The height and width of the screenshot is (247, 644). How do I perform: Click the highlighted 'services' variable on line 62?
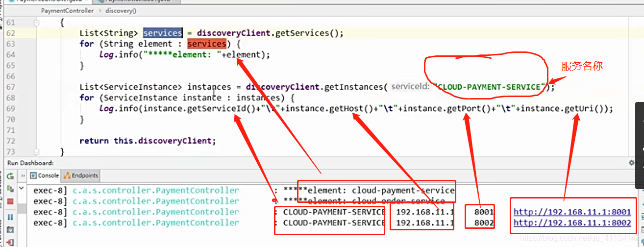click(x=163, y=33)
